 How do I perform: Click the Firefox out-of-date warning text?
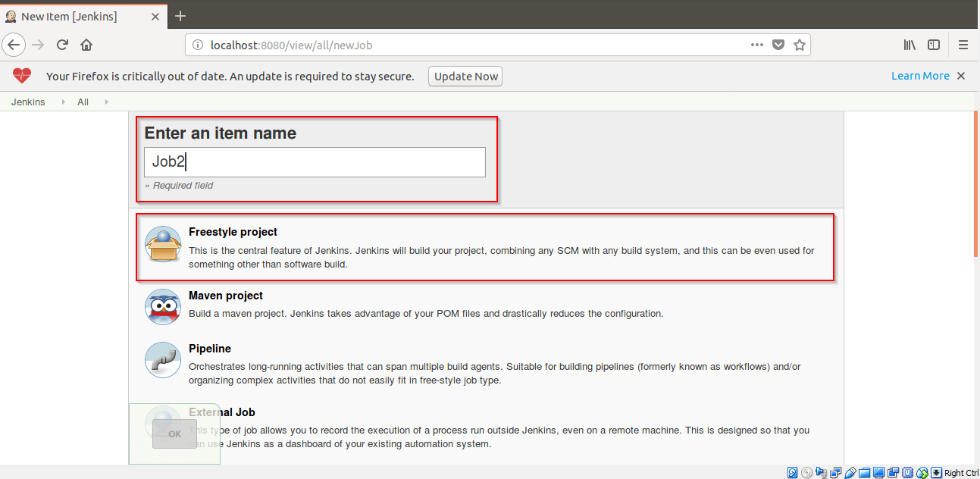tap(230, 76)
